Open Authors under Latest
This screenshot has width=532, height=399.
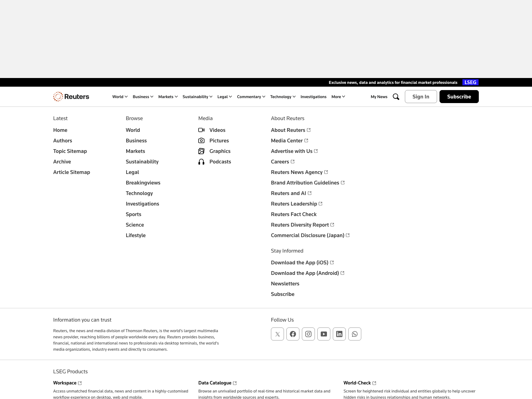[62, 141]
